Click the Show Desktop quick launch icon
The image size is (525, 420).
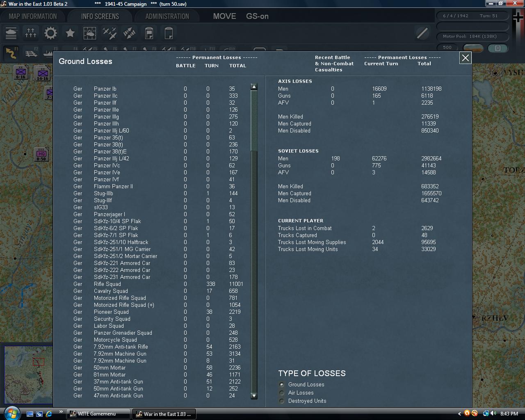30,414
